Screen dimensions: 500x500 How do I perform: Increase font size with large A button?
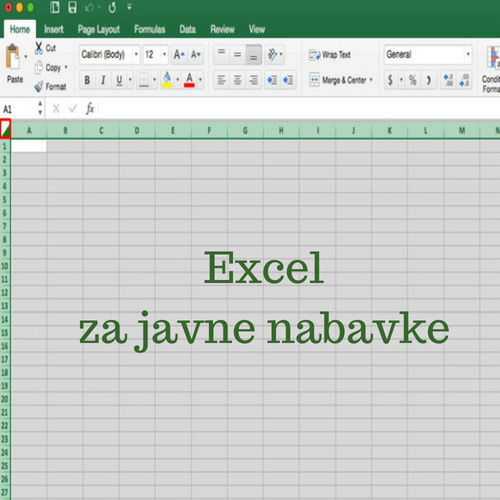(179, 54)
